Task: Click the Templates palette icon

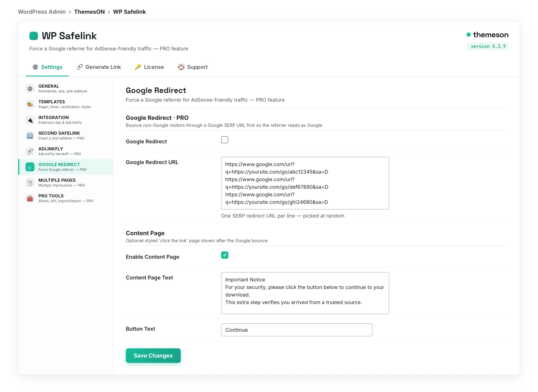Action: coord(30,104)
